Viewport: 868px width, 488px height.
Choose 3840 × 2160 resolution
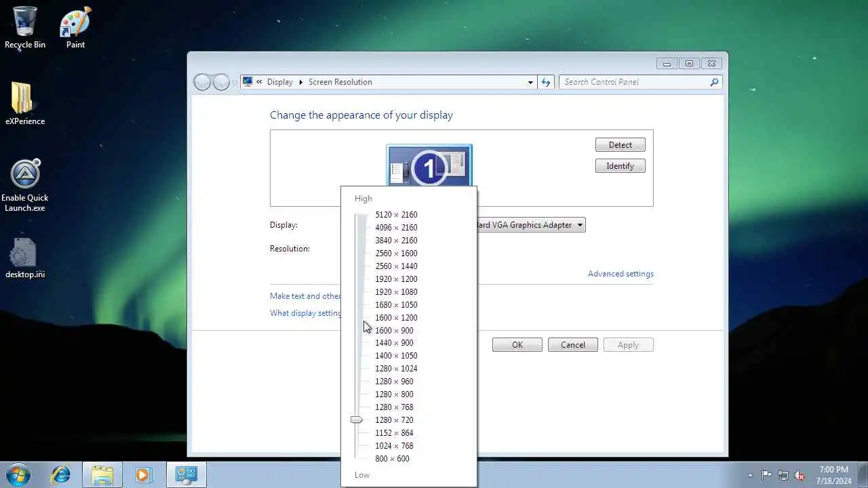396,241
